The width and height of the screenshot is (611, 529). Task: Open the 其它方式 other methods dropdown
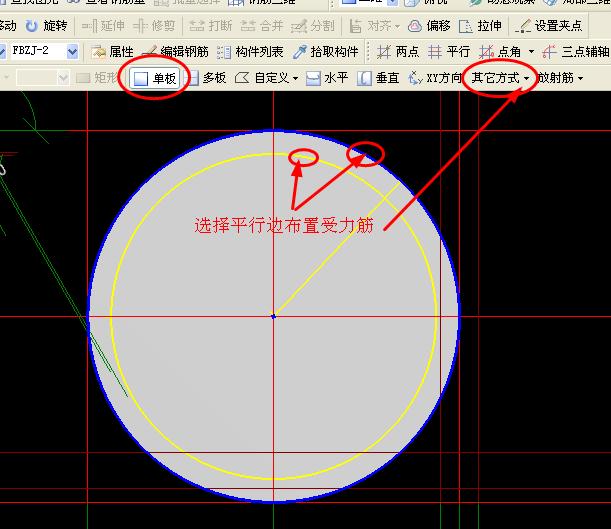501,78
